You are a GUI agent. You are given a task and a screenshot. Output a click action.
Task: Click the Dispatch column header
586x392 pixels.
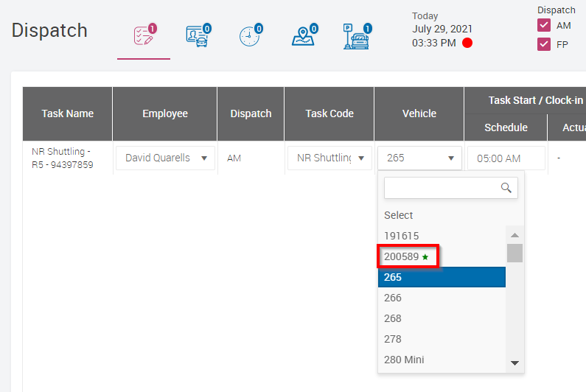(x=251, y=113)
